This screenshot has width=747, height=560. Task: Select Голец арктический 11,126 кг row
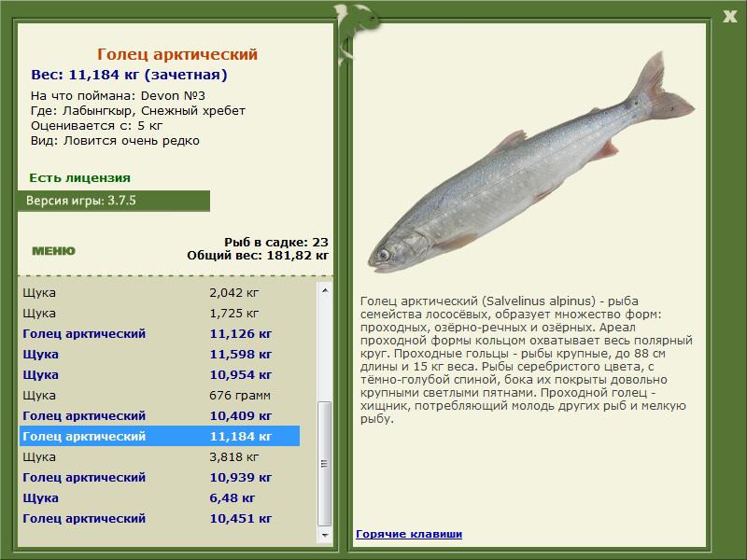[x=160, y=334]
